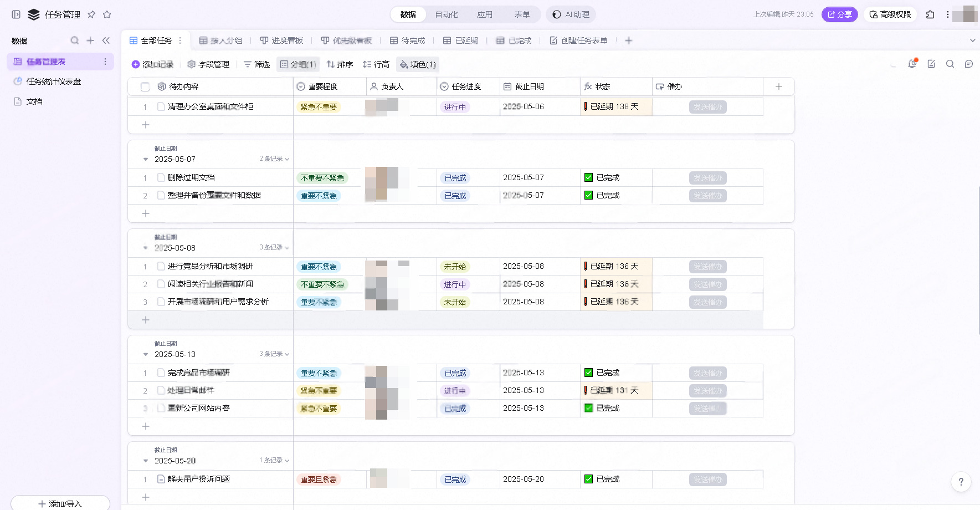Toggle the select-all checkbox in header

[145, 87]
